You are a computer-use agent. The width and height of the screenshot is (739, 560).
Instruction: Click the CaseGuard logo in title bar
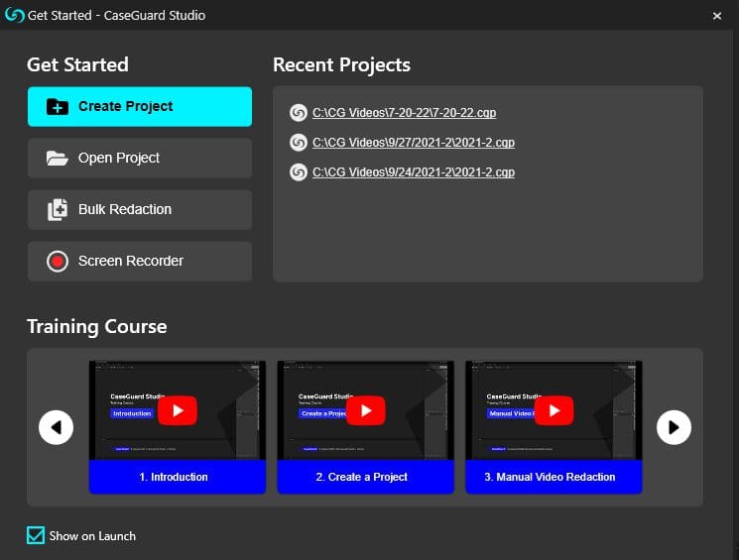[14, 15]
